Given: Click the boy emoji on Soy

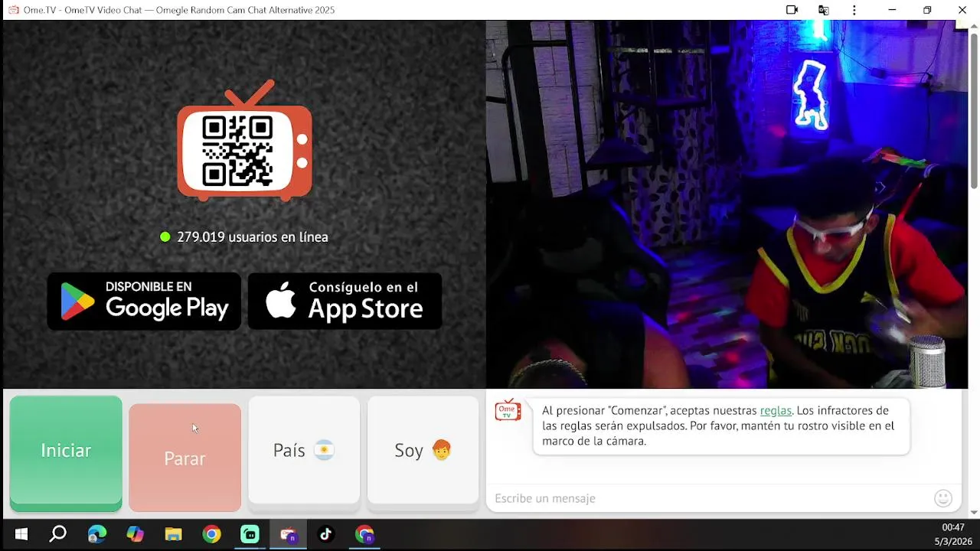Looking at the screenshot, I should click(x=441, y=450).
